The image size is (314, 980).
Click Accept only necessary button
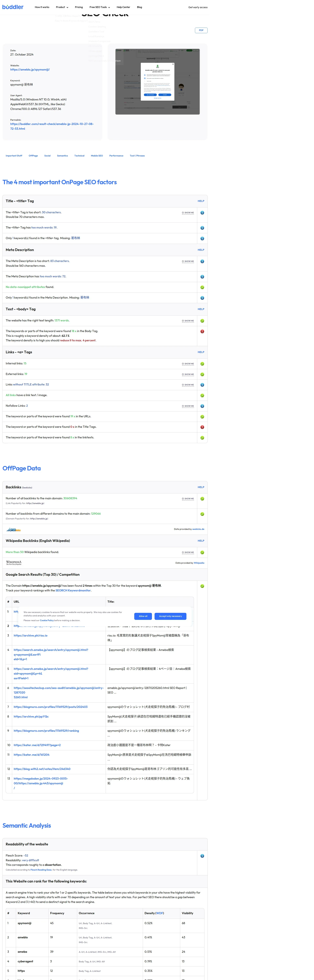coord(170,616)
